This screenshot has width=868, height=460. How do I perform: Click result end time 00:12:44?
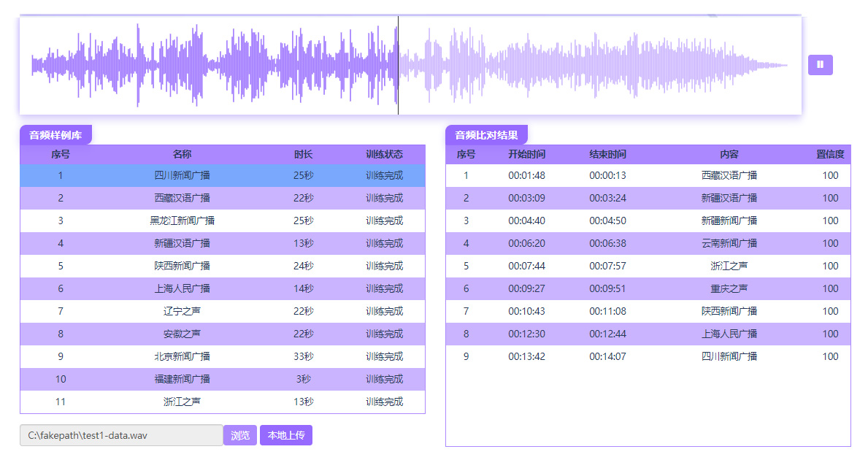point(607,334)
